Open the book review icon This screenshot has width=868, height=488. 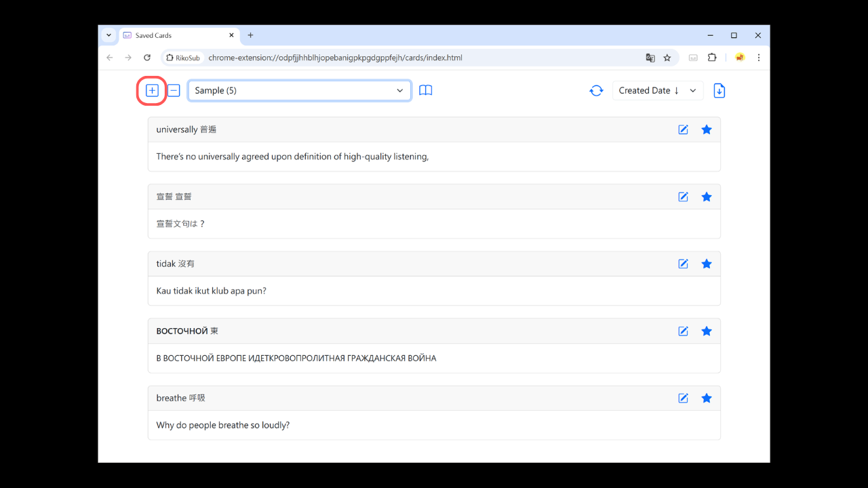(425, 91)
